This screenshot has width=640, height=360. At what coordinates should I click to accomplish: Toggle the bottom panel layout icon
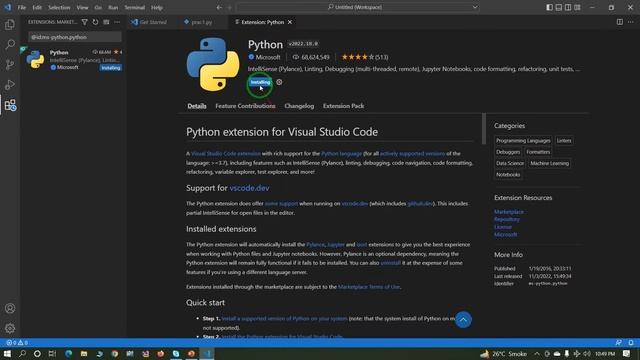[x=559, y=7]
